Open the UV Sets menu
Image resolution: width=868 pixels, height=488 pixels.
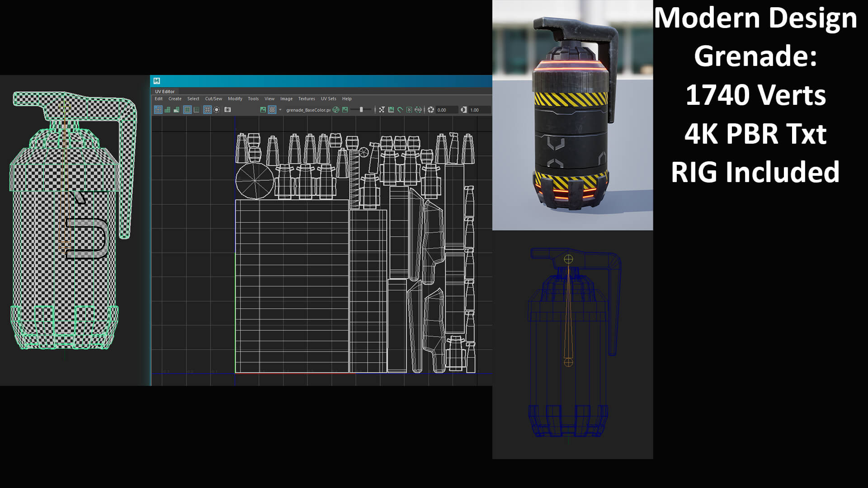pyautogui.click(x=328, y=99)
